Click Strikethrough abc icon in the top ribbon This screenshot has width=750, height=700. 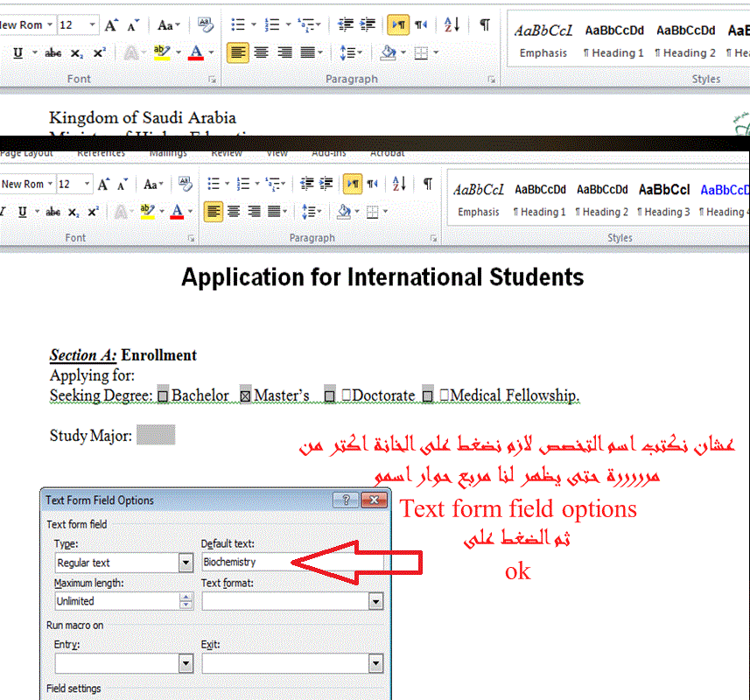click(x=53, y=53)
